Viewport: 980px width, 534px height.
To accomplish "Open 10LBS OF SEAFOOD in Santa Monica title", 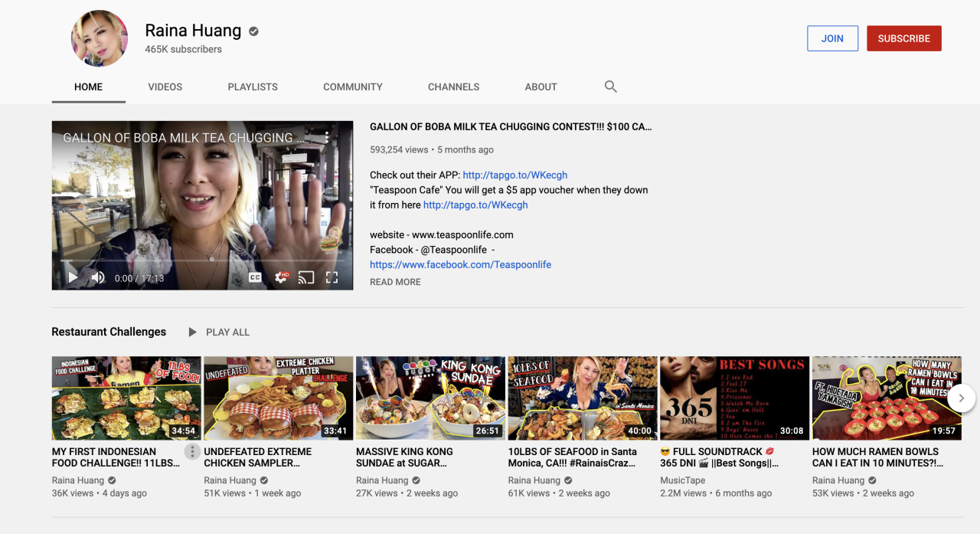I will coord(573,457).
